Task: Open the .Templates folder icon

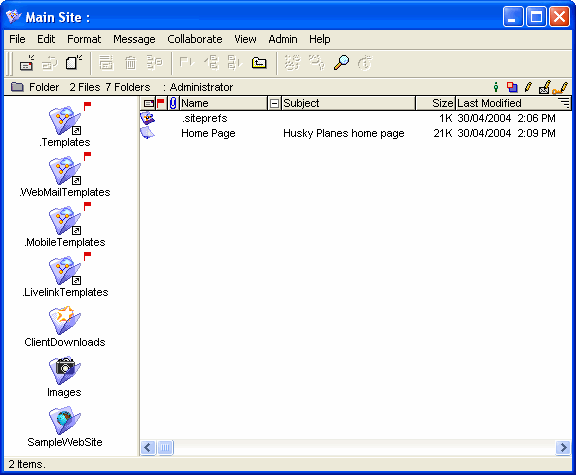Action: 65,120
